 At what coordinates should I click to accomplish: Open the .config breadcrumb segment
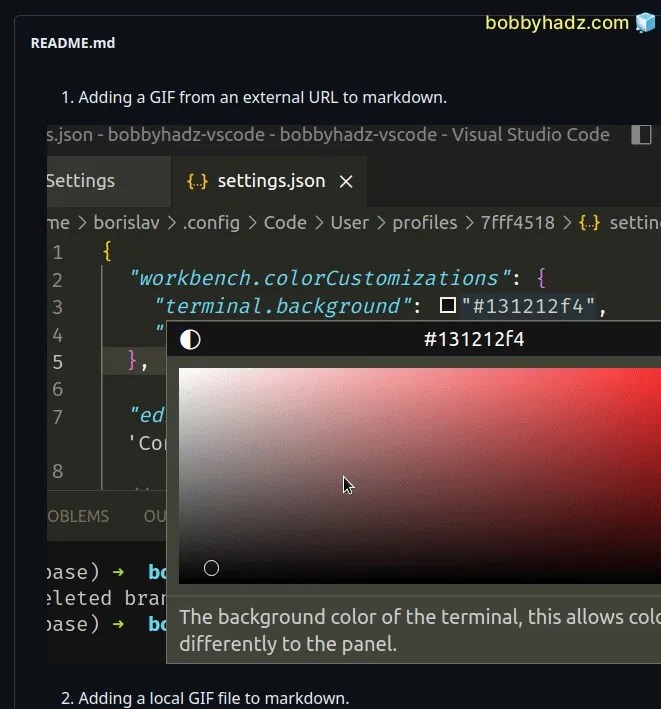click(x=211, y=222)
